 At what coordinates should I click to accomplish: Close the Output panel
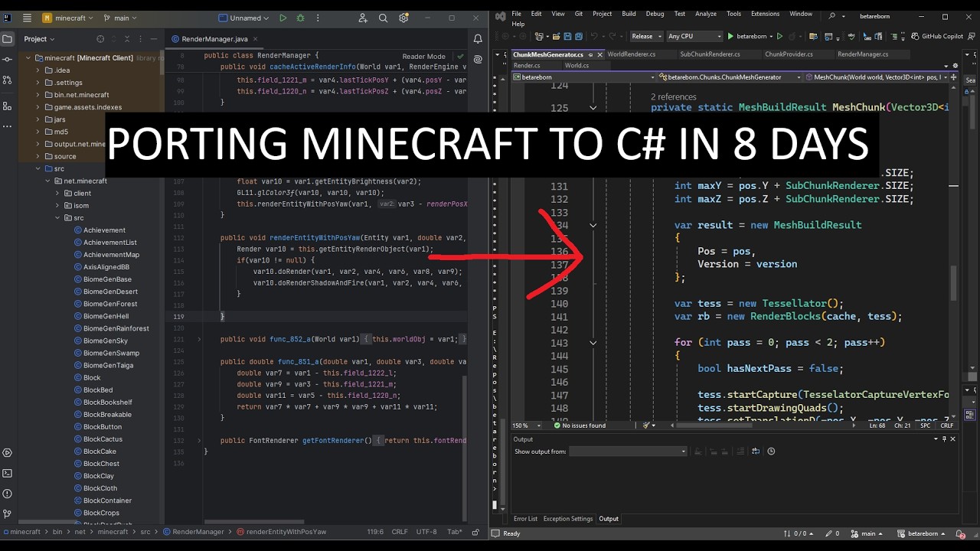953,439
